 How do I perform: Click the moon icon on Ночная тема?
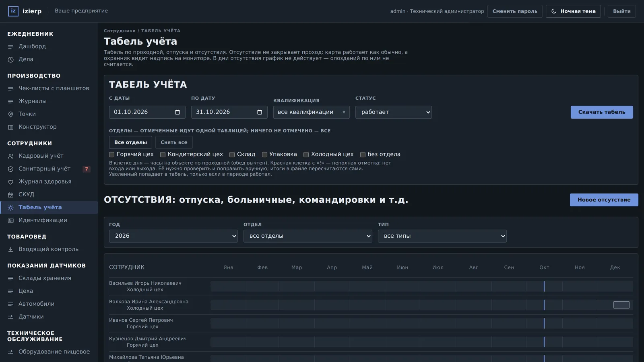pyautogui.click(x=554, y=11)
